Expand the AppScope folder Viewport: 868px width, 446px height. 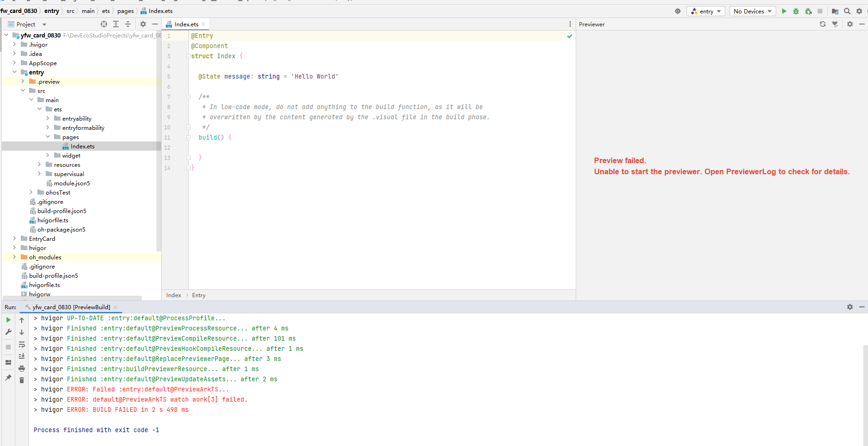pyautogui.click(x=14, y=63)
